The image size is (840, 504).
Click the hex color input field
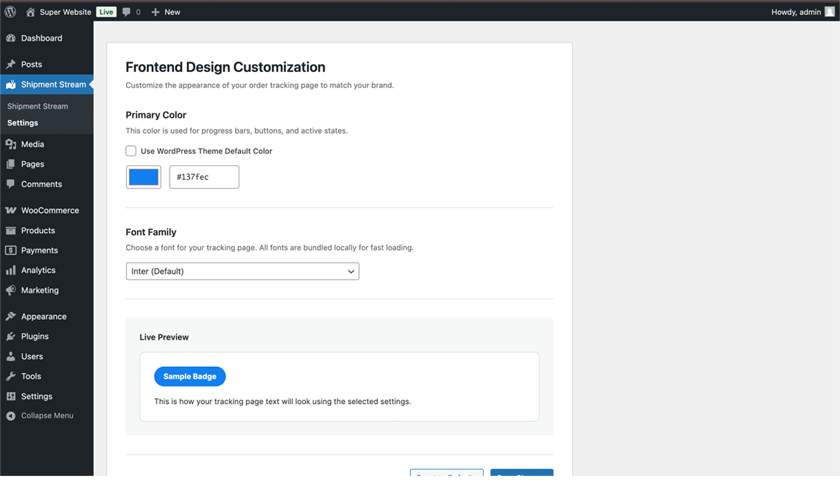click(204, 176)
